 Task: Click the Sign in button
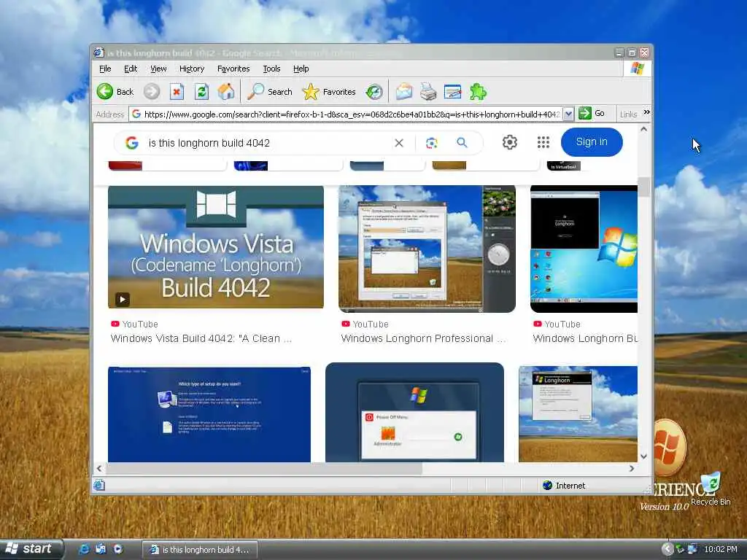(x=592, y=142)
